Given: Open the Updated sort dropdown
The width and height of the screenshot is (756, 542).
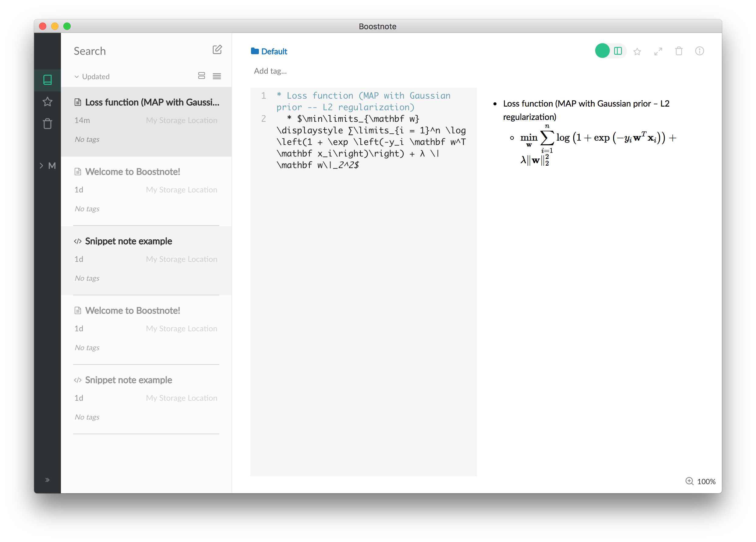Looking at the screenshot, I should [92, 77].
